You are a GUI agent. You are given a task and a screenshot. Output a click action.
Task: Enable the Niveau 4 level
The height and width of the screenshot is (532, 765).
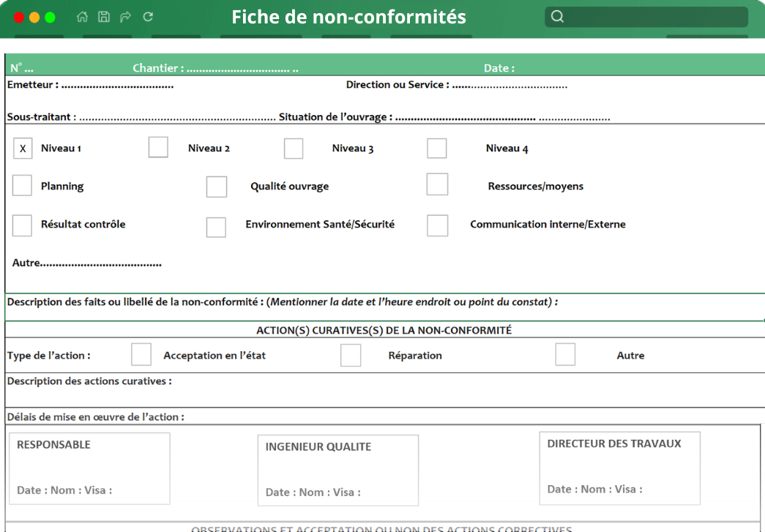(x=436, y=147)
